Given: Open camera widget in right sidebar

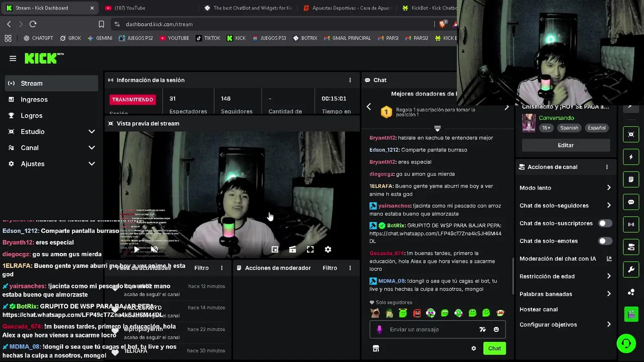Looking at the screenshot, I should 631,247.
